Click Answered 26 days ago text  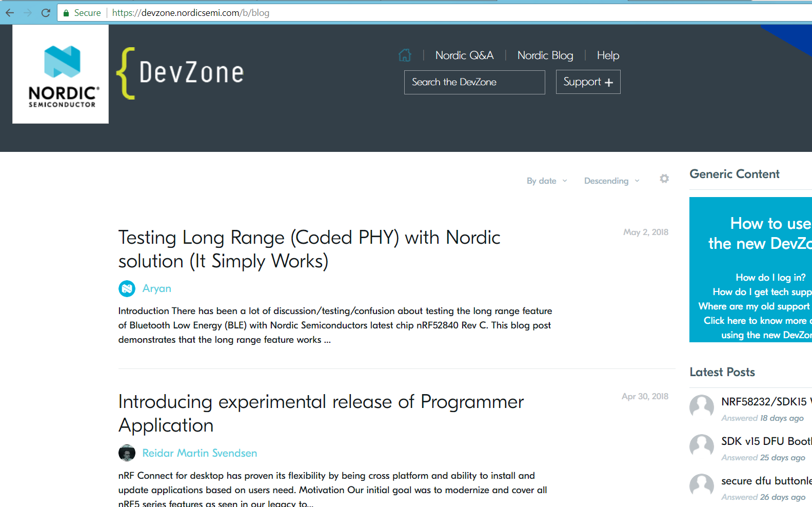click(763, 497)
